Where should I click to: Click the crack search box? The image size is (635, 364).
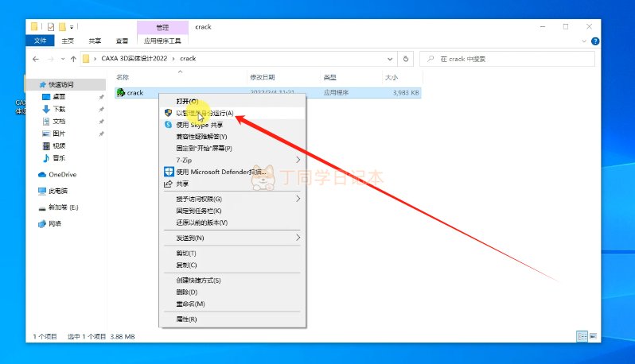[508, 59]
